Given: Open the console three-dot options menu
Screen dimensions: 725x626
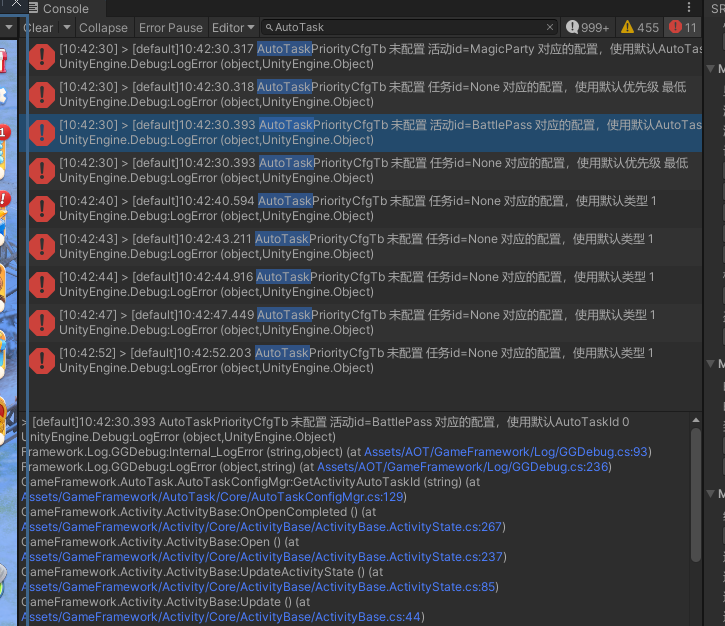Looking at the screenshot, I should [x=689, y=7].
